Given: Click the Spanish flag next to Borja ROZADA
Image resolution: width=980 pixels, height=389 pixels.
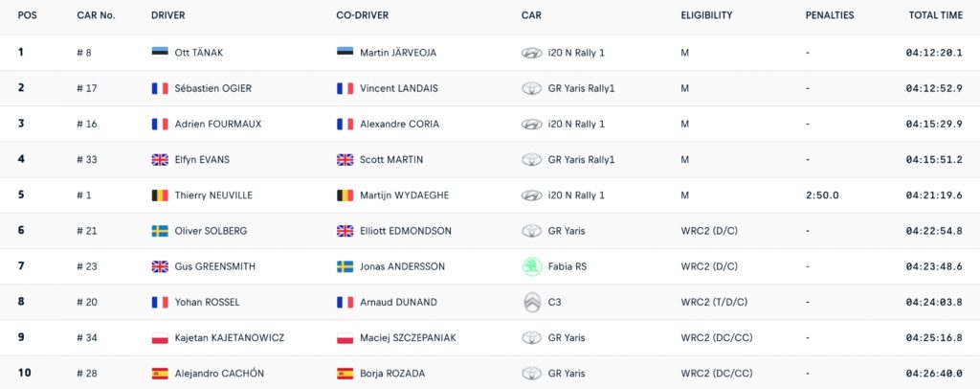Looking at the screenshot, I should point(345,374).
